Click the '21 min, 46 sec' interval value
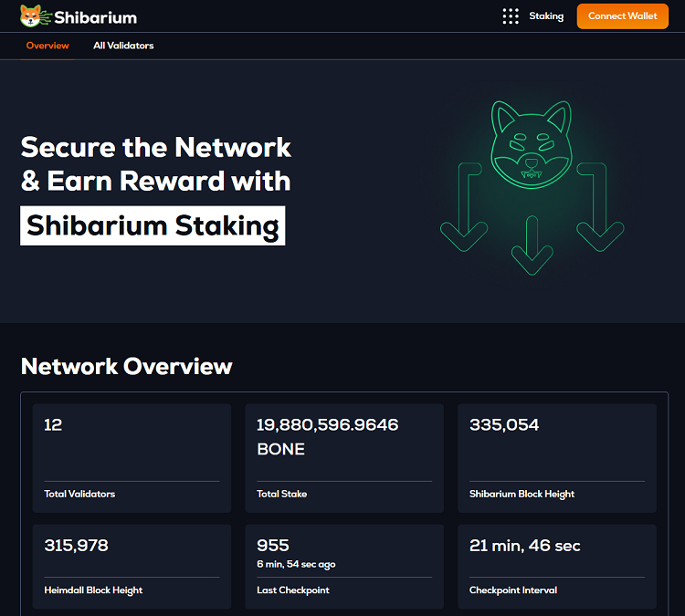This screenshot has width=685, height=616. pyautogui.click(x=524, y=546)
